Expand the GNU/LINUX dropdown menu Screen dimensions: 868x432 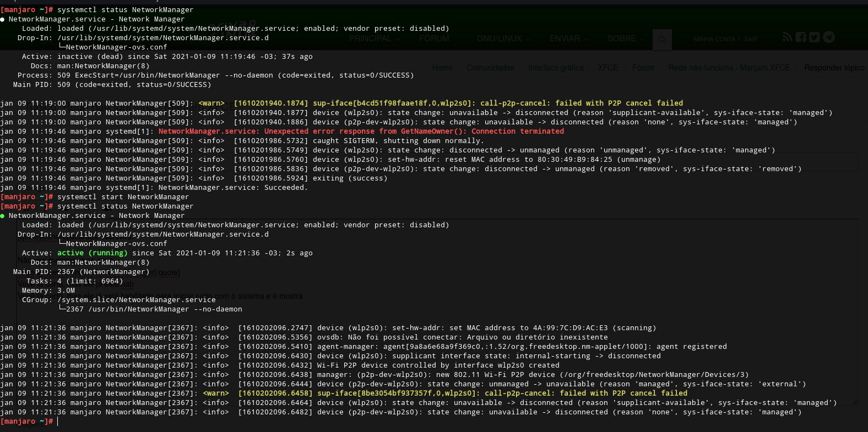click(x=503, y=39)
